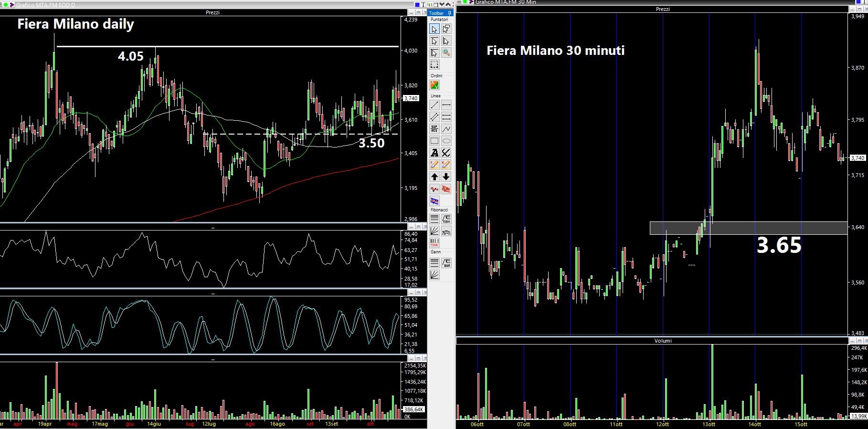Viewport: 868px width, 429px height.
Task: Select the Gann fan tool
Action: (434, 274)
